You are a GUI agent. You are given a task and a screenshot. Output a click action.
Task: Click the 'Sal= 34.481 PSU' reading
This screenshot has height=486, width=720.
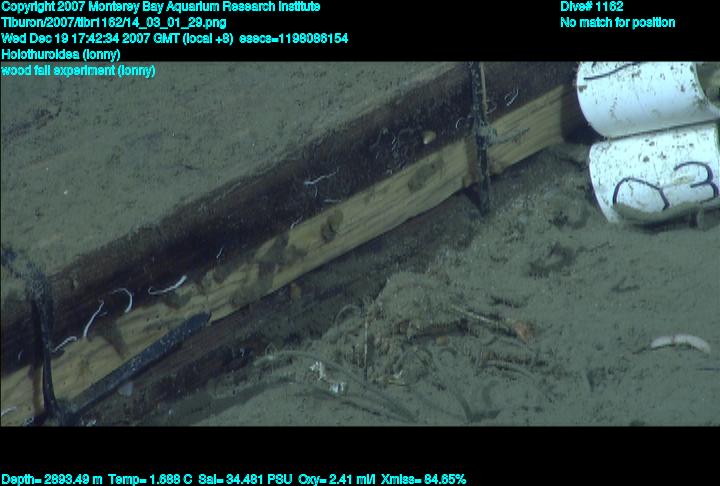pos(245,480)
